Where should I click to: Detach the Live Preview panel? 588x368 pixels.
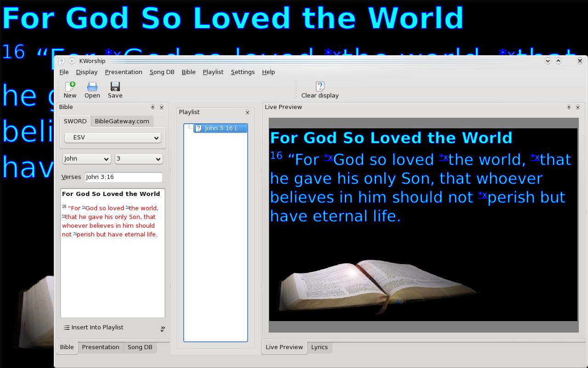[x=569, y=107]
